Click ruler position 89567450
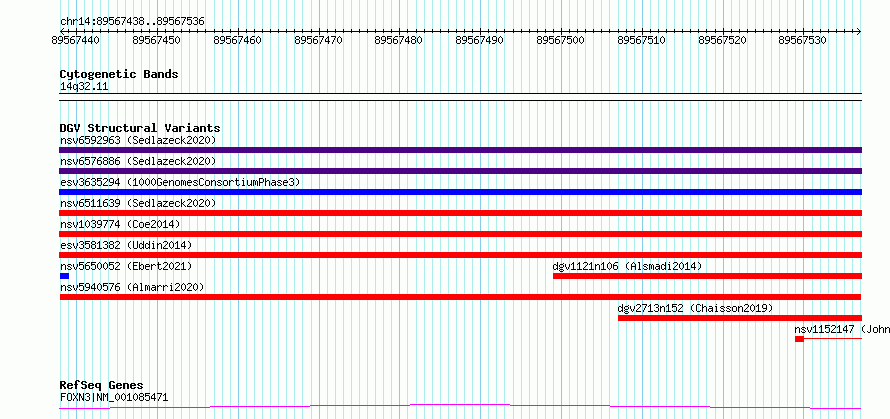890x419 pixels. pos(157,40)
